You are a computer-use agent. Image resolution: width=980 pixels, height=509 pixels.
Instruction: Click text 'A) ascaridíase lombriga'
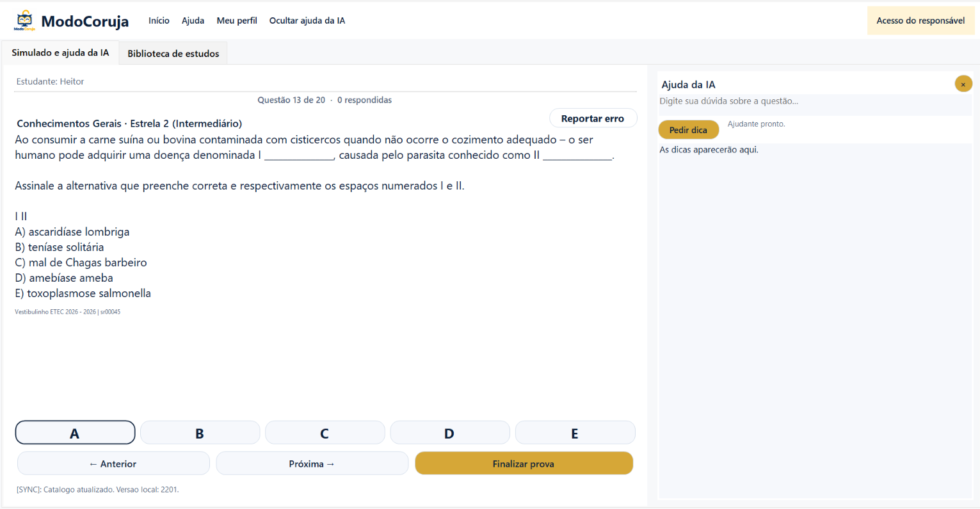(x=72, y=232)
